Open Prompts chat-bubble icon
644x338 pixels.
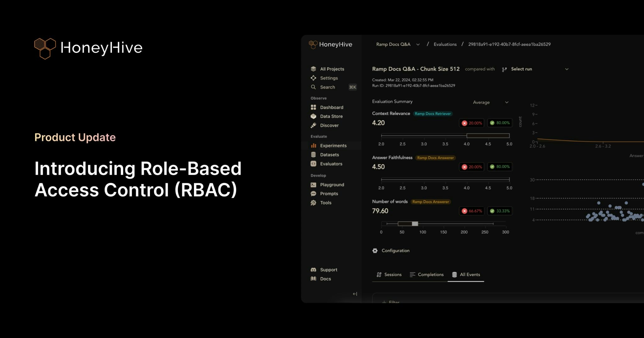coord(313,194)
